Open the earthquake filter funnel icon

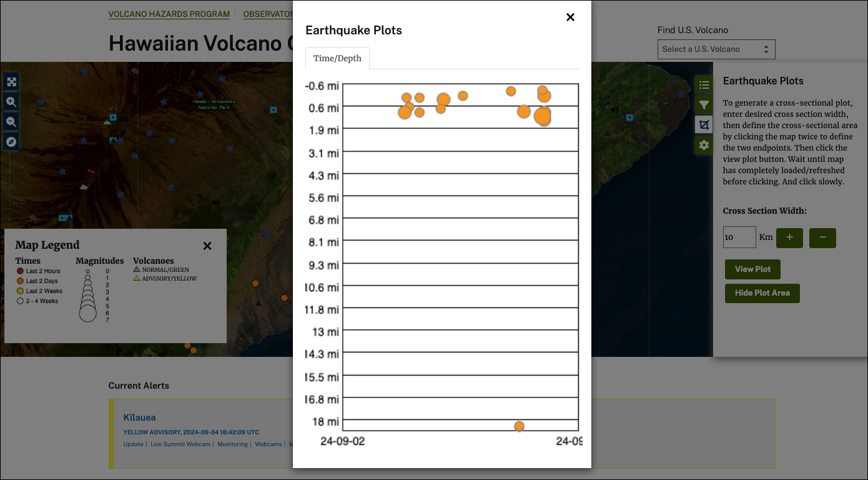[704, 105]
